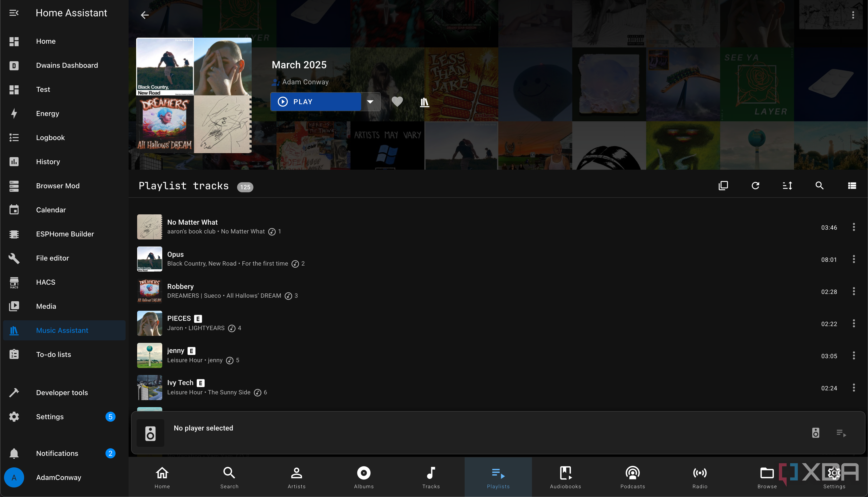The width and height of the screenshot is (868, 497).
Task: Collapse the Home Assistant sidebar menu
Action: (x=14, y=13)
